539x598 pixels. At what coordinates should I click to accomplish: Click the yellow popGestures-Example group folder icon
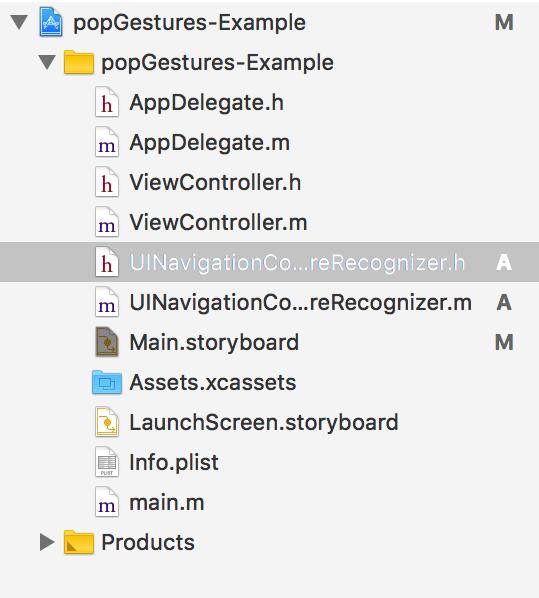point(79,62)
